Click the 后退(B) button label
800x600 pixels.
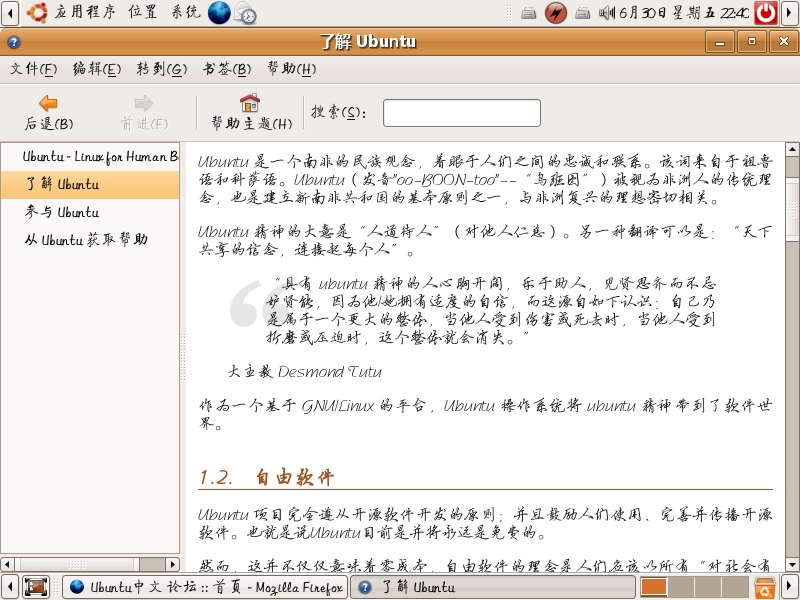tap(49, 123)
